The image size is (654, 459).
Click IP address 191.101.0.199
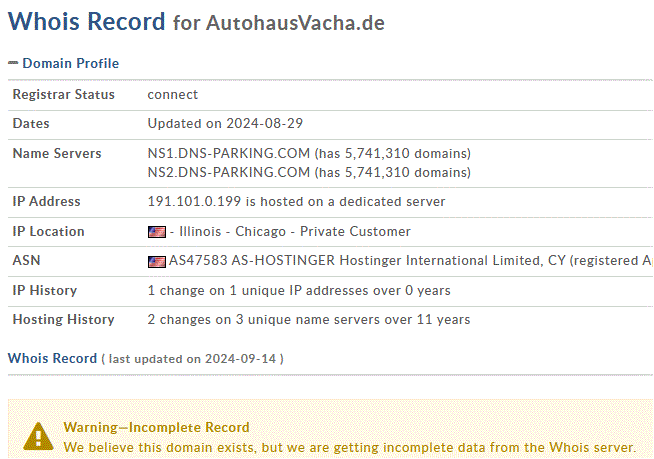(194, 202)
